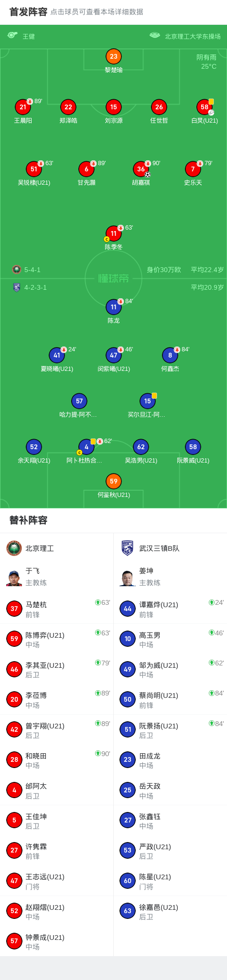Tap blue number 15 买尔旦江 player
The image size is (227, 980).
point(148,401)
